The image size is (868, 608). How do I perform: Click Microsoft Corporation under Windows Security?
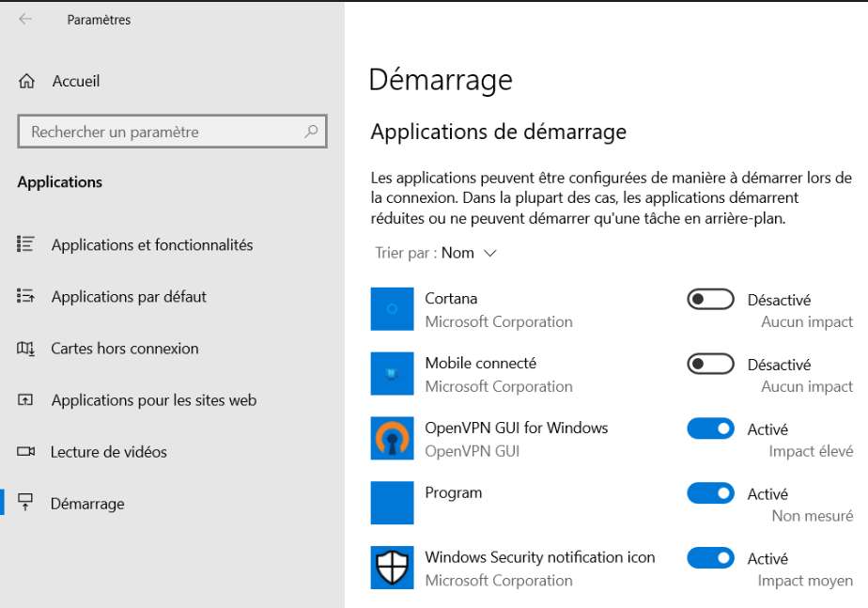499,581
